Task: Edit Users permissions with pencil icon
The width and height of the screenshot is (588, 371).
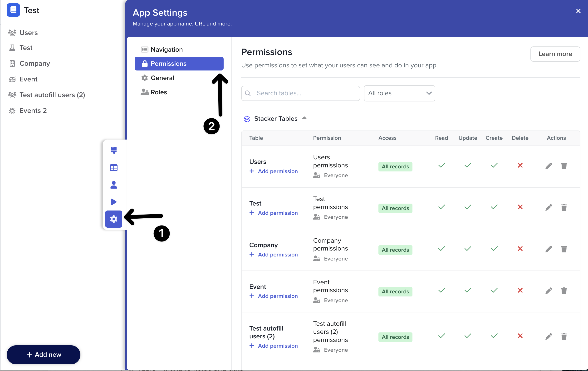Action: point(549,166)
